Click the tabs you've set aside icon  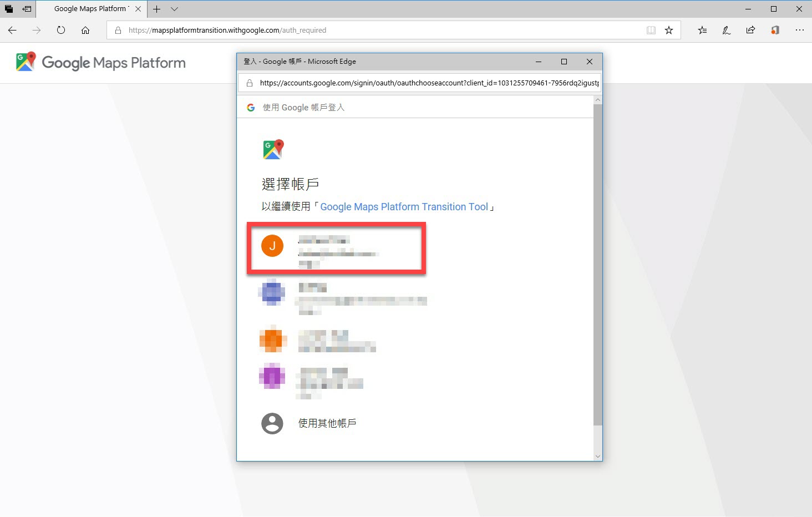(x=9, y=9)
